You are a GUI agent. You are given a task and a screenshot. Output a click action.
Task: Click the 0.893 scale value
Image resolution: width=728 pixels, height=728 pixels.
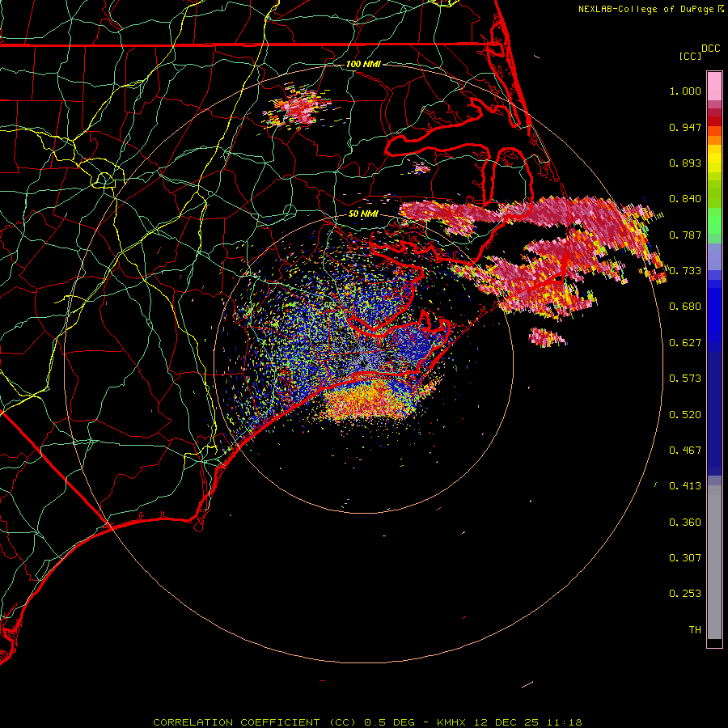click(x=685, y=163)
